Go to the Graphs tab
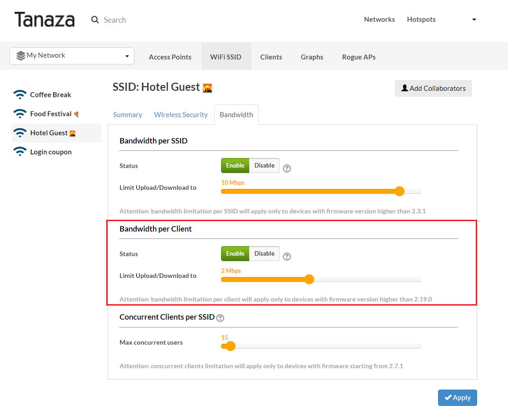This screenshot has height=420, width=508. pos(312,57)
